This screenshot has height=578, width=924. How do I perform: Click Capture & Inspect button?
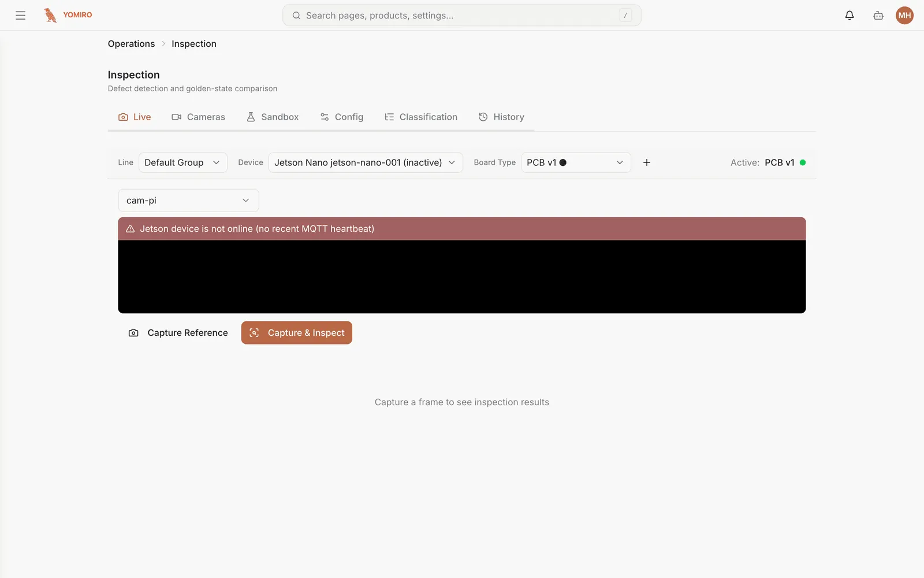coord(297,333)
